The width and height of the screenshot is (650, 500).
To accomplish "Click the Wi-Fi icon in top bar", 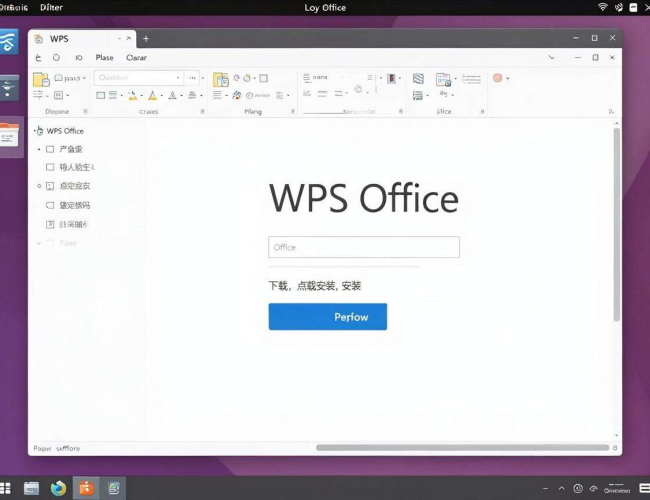I will click(603, 7).
